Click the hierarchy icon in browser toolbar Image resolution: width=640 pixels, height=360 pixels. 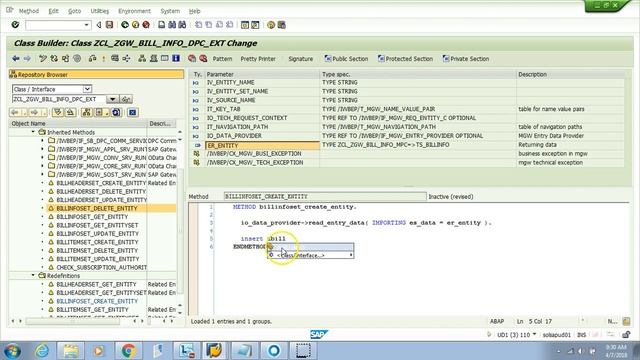pyautogui.click(x=86, y=112)
